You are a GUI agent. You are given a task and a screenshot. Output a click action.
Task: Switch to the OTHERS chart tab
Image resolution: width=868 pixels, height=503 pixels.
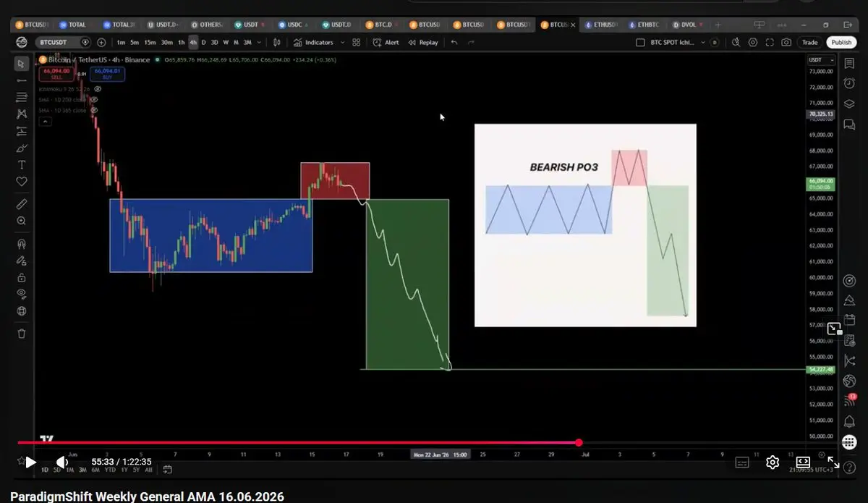pos(207,25)
